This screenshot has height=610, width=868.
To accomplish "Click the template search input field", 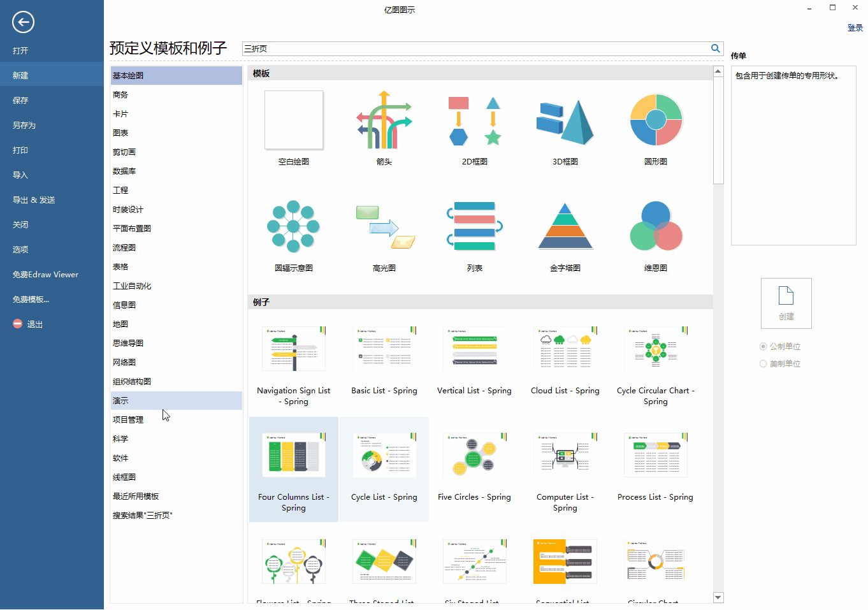I will coord(475,48).
